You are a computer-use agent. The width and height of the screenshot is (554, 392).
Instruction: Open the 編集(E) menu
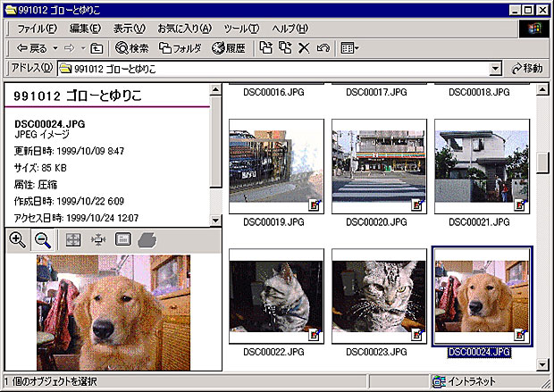tap(85, 29)
